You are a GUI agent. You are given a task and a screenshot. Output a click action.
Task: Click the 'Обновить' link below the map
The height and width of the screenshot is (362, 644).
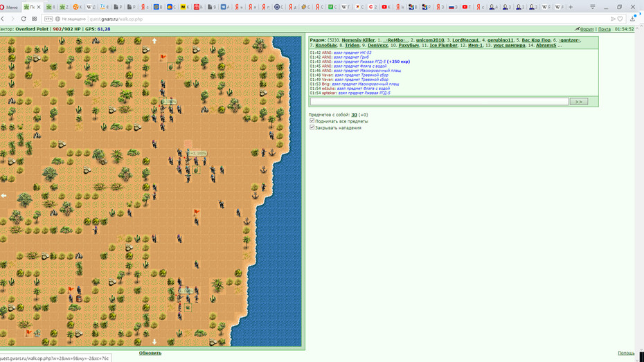pyautogui.click(x=150, y=353)
